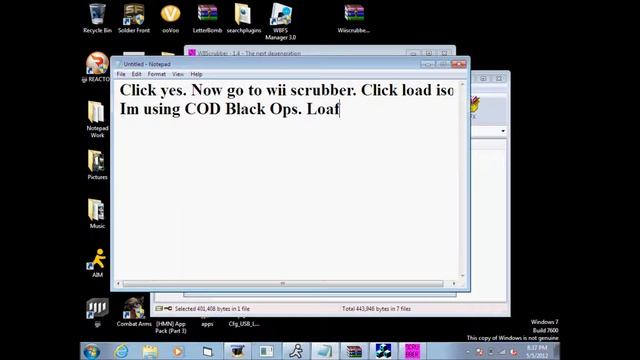The image size is (640, 360).
Task: Click the network signal tray icon
Action: click(502, 352)
